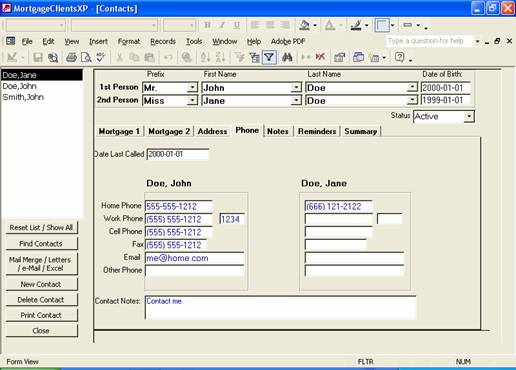Open the Adobe PDF menu
Viewport: 516px width, 370px height.
point(288,41)
